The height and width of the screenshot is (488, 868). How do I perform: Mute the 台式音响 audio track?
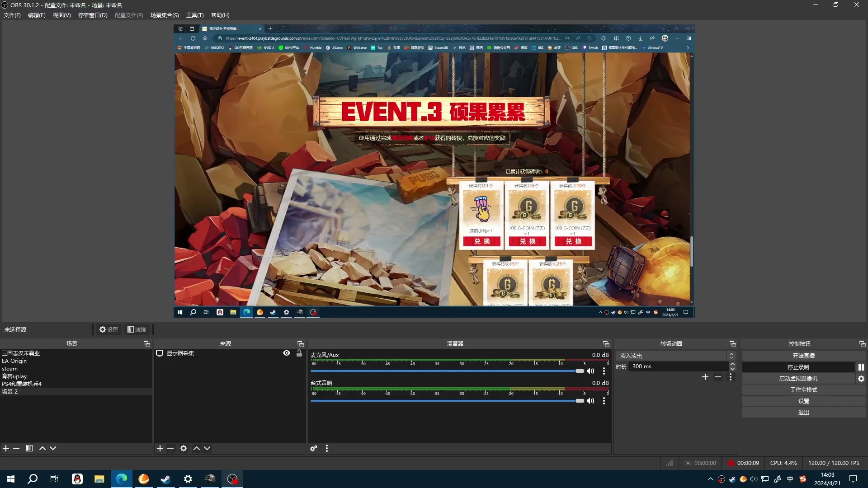(x=590, y=401)
